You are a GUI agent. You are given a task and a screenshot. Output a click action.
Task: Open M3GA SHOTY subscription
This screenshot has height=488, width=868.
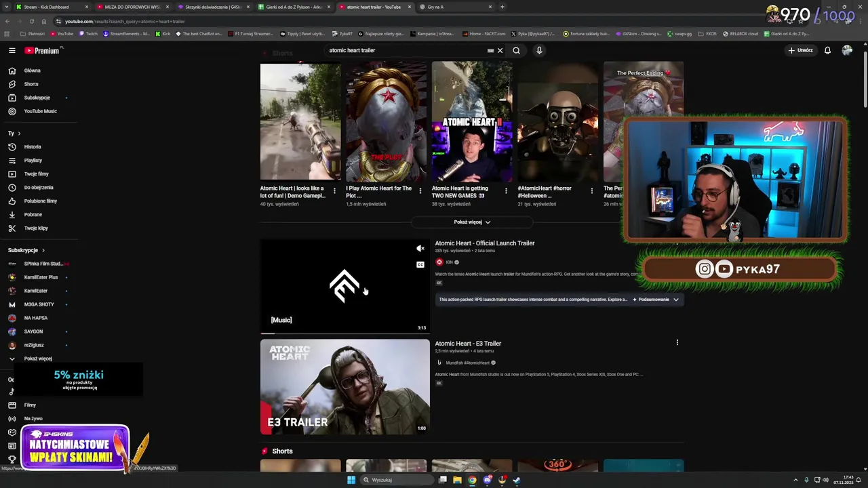[39, 304]
